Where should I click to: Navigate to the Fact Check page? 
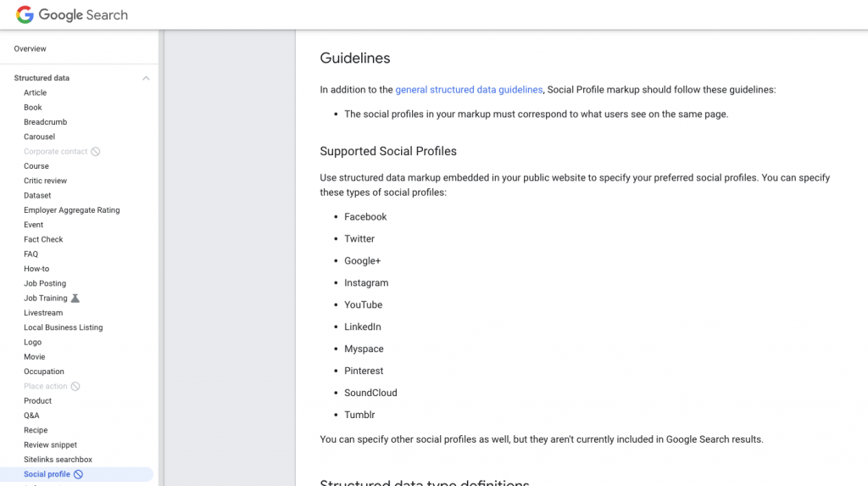tap(43, 240)
